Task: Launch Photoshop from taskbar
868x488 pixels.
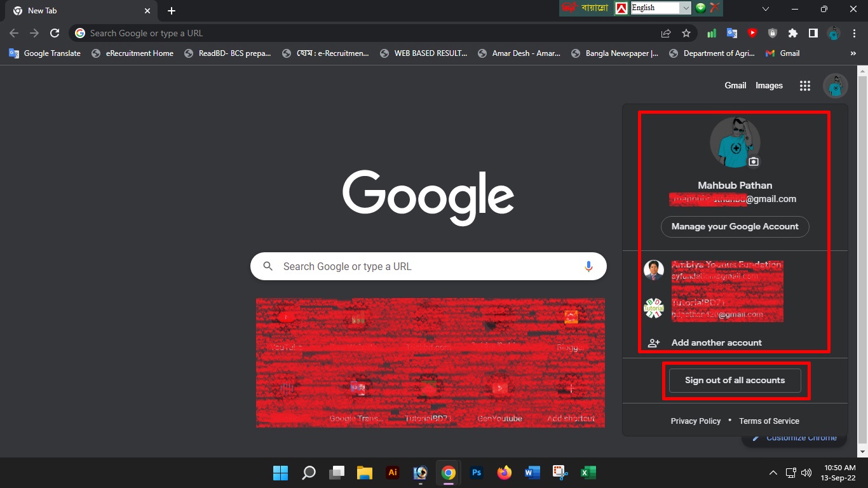Action: coord(477,473)
